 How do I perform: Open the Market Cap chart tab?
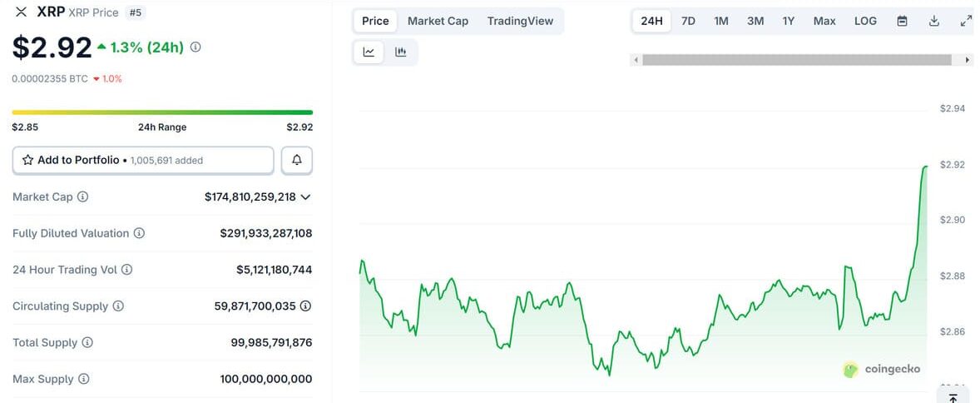click(x=438, y=21)
